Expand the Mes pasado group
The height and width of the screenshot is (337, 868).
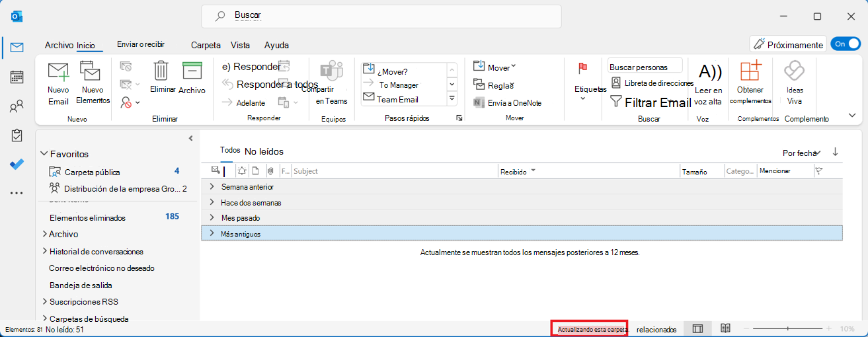(212, 217)
